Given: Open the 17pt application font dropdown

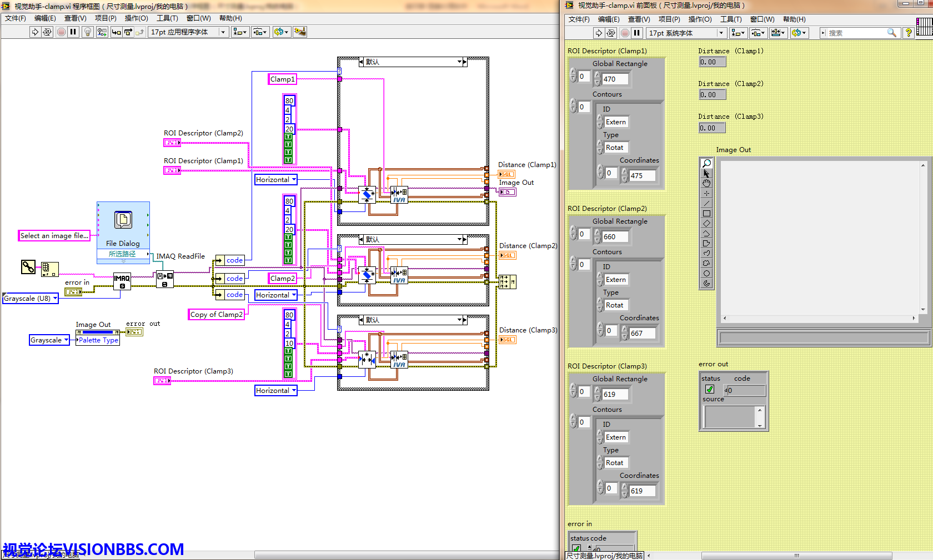Looking at the screenshot, I should 223,32.
